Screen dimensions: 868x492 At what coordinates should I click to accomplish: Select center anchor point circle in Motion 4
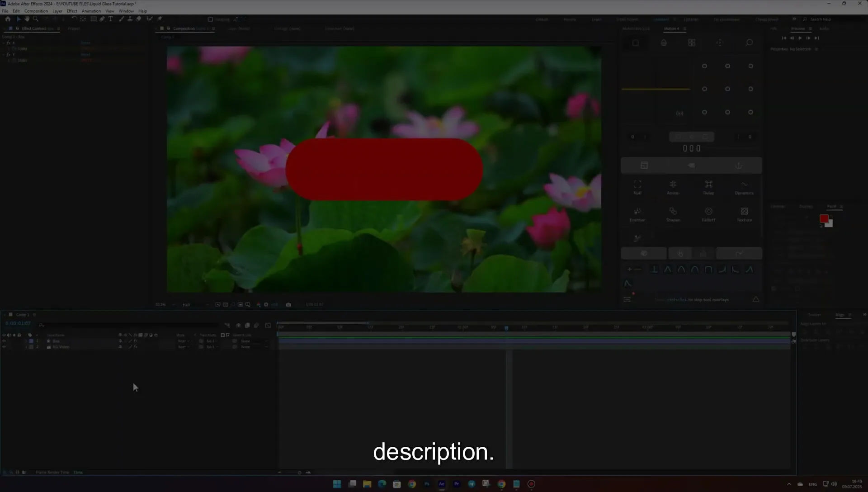[727, 89]
